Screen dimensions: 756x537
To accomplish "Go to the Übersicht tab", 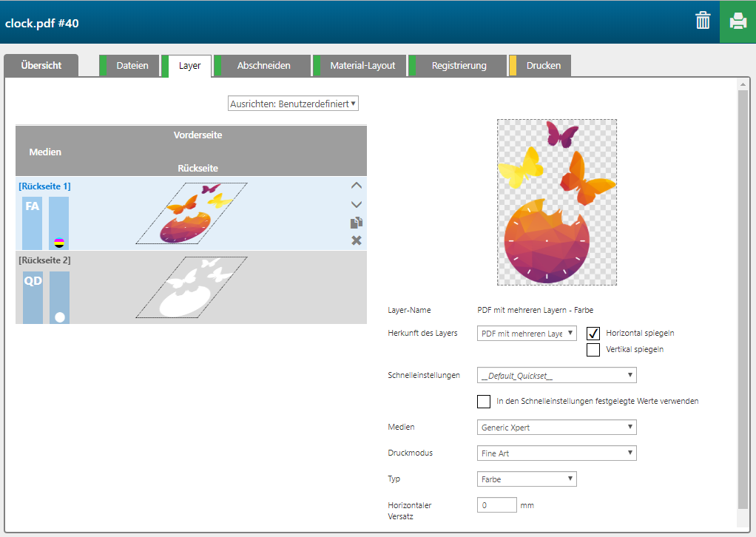I will coord(41,66).
